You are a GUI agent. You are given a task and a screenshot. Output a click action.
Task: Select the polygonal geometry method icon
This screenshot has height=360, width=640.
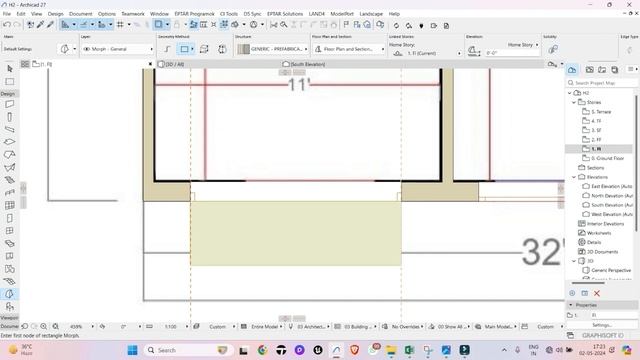pos(167,49)
